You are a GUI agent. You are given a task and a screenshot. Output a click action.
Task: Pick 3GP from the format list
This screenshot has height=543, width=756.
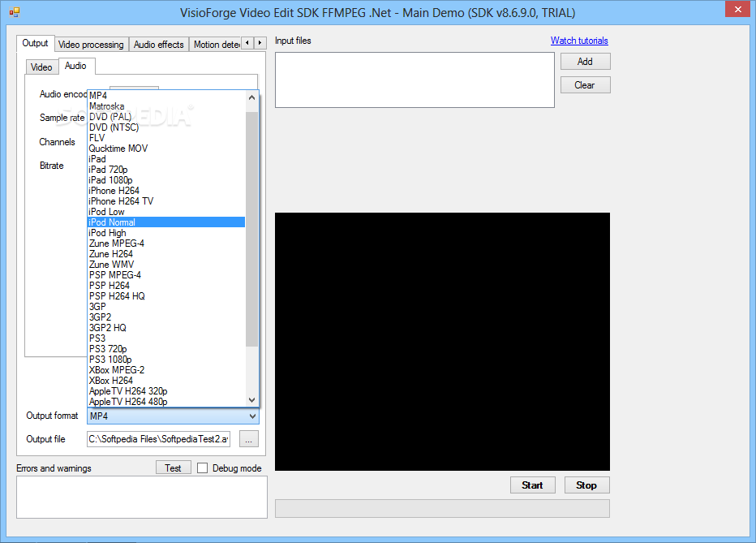point(166,307)
